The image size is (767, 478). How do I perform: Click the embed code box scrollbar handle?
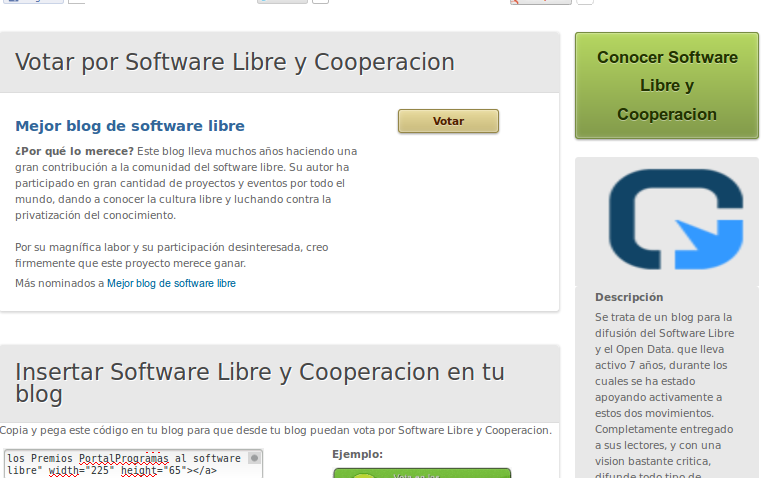(x=255, y=458)
